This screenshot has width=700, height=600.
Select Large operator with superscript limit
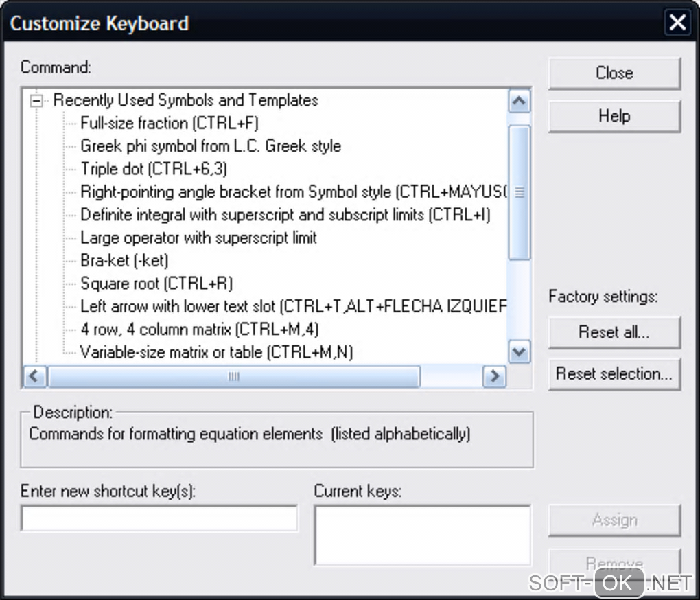pos(198,238)
